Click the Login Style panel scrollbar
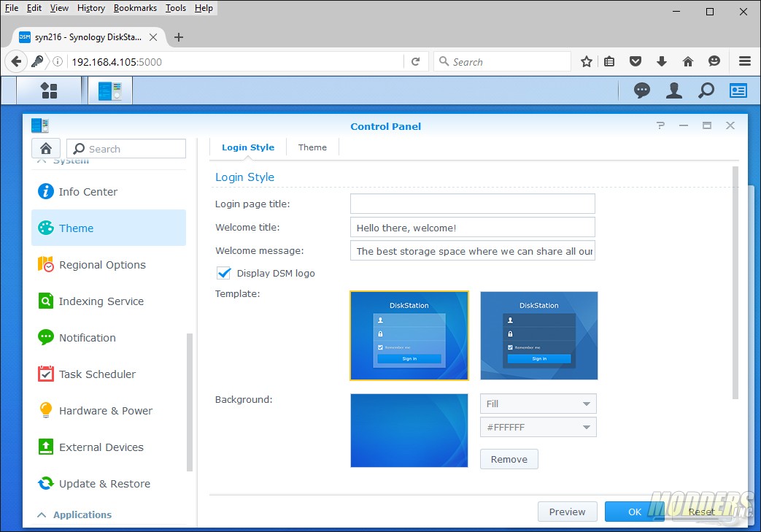The height and width of the screenshot is (532, 761). pyautogui.click(x=735, y=282)
